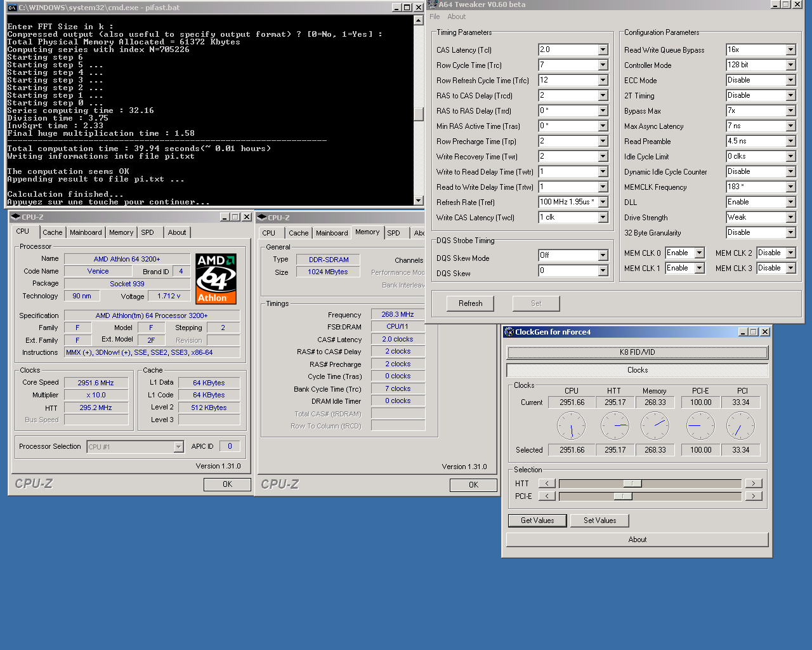
Task: Click the memory Size value 1024 MBytes
Action: coord(328,272)
